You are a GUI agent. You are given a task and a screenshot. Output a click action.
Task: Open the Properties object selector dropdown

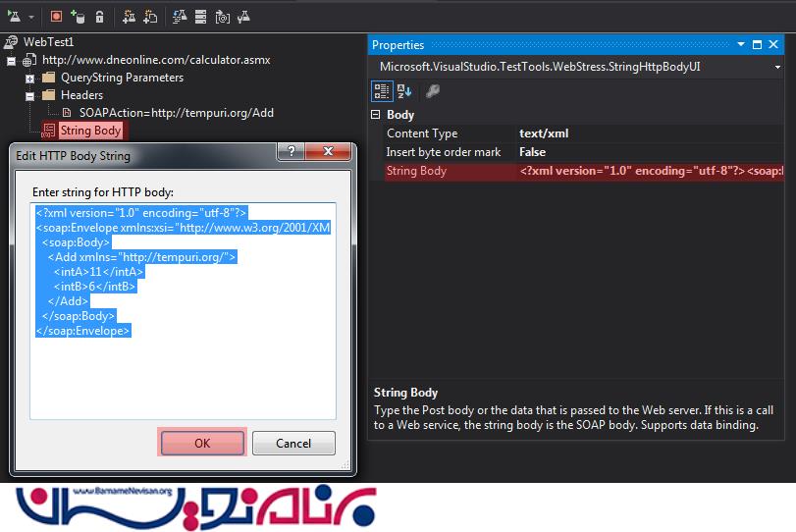pyautogui.click(x=777, y=67)
